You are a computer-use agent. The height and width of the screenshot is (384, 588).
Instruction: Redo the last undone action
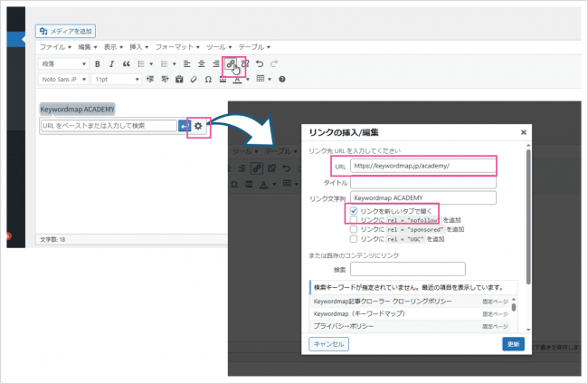coord(274,63)
